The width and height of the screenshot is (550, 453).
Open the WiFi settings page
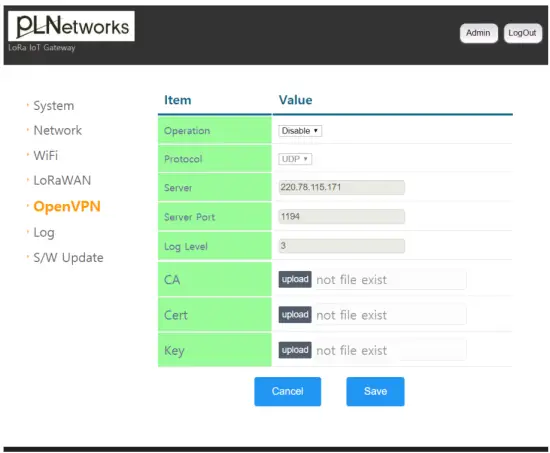point(46,155)
